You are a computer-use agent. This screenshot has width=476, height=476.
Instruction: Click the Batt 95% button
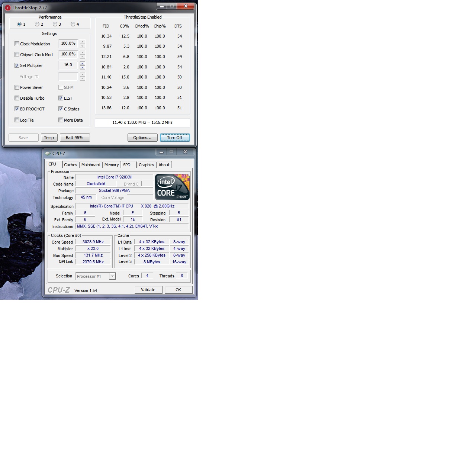point(75,138)
